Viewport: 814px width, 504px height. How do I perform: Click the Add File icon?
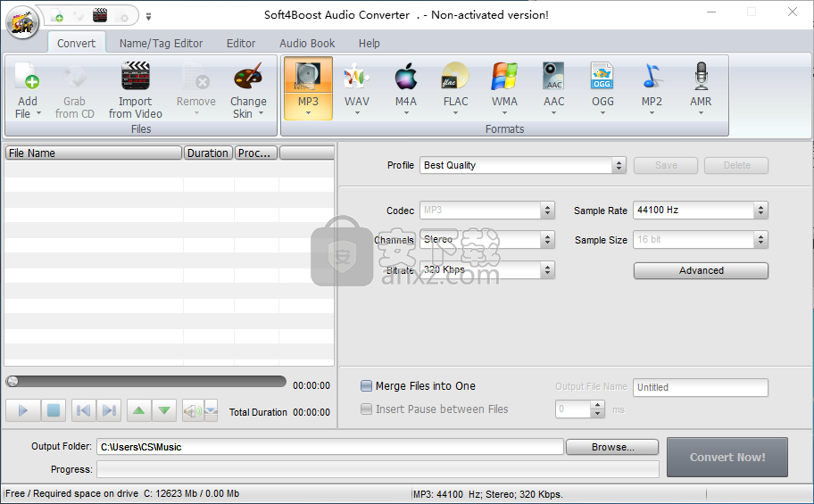point(27,77)
